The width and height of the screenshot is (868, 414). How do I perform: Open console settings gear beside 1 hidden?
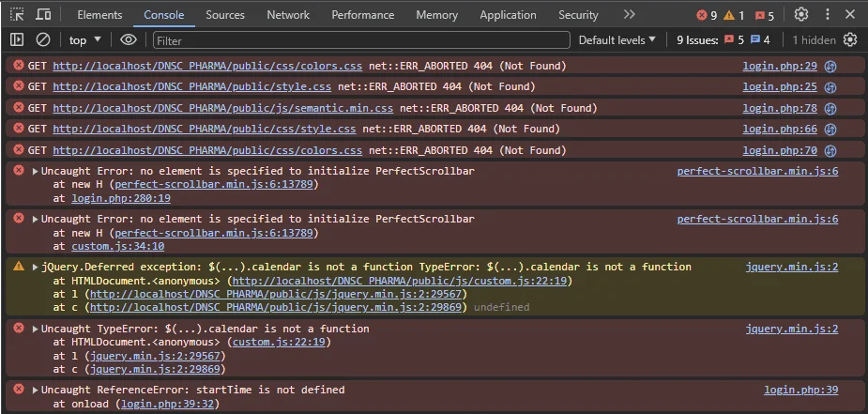tap(850, 39)
